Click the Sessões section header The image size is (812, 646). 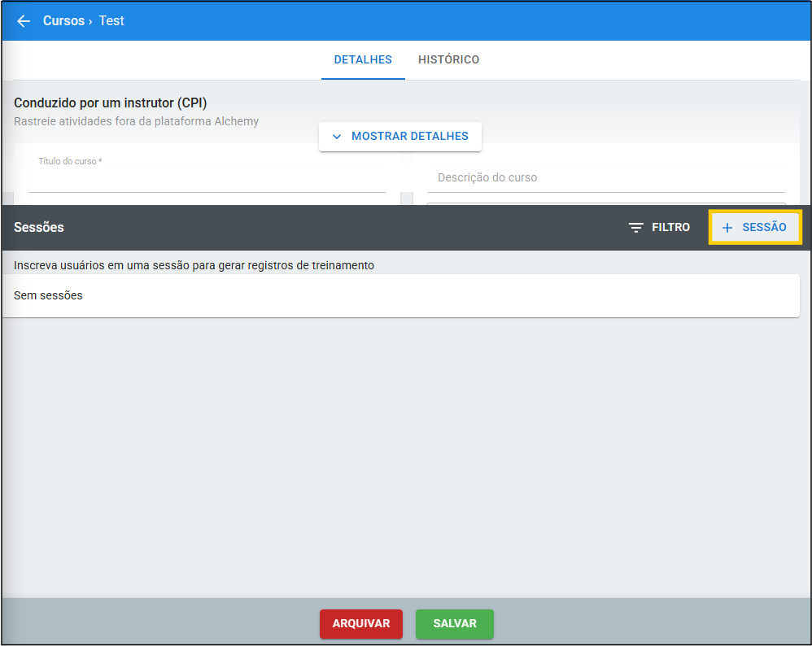pos(39,228)
